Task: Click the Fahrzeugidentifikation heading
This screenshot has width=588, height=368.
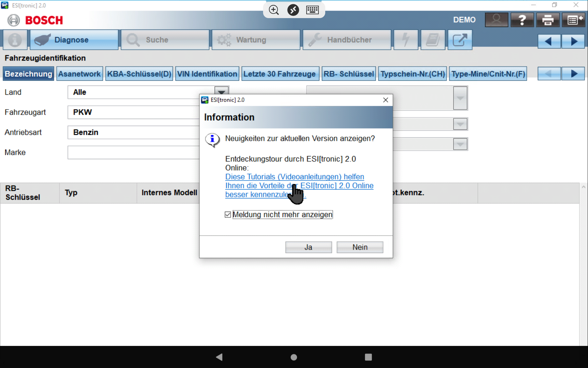Action: [45, 58]
